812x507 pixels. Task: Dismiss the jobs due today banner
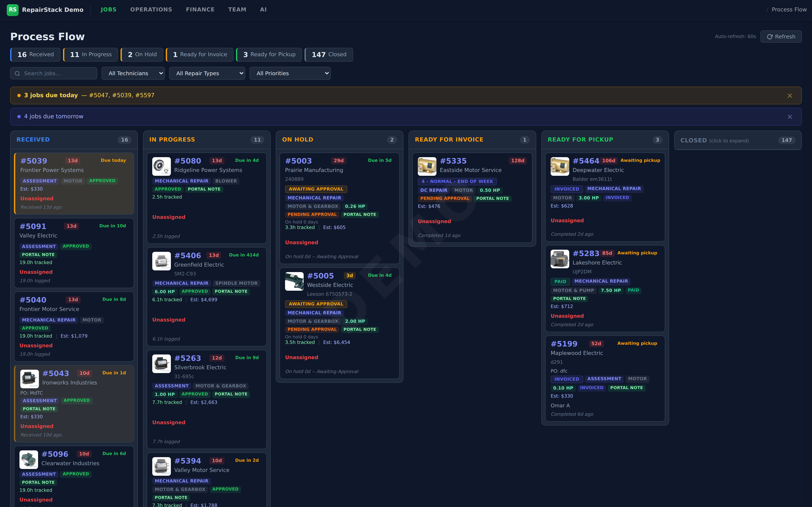790,95
